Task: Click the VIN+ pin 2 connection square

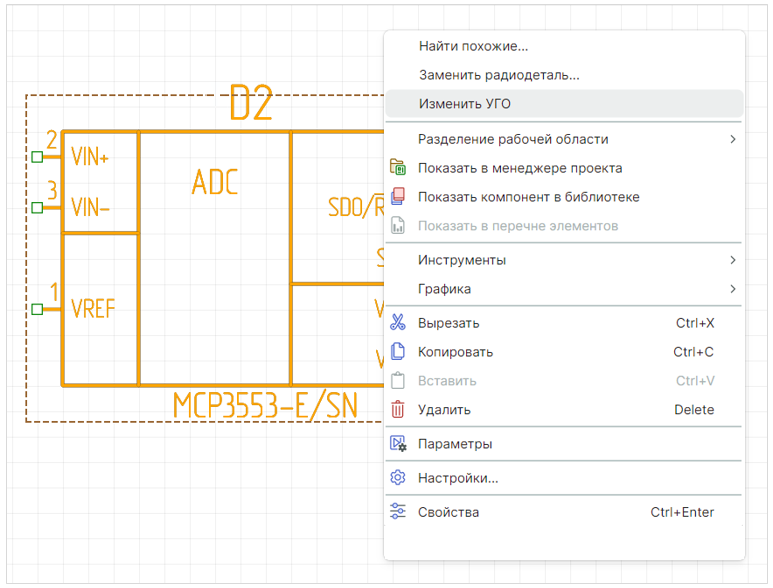Action: tap(37, 157)
